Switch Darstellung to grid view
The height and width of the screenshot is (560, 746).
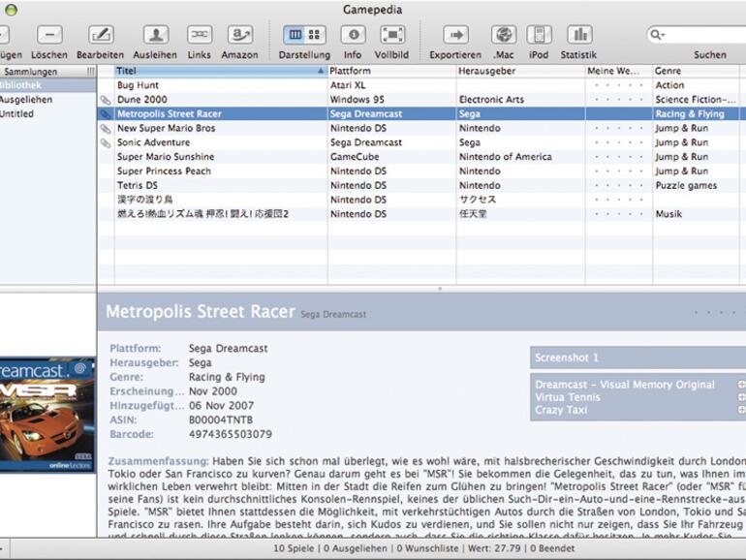315,35
